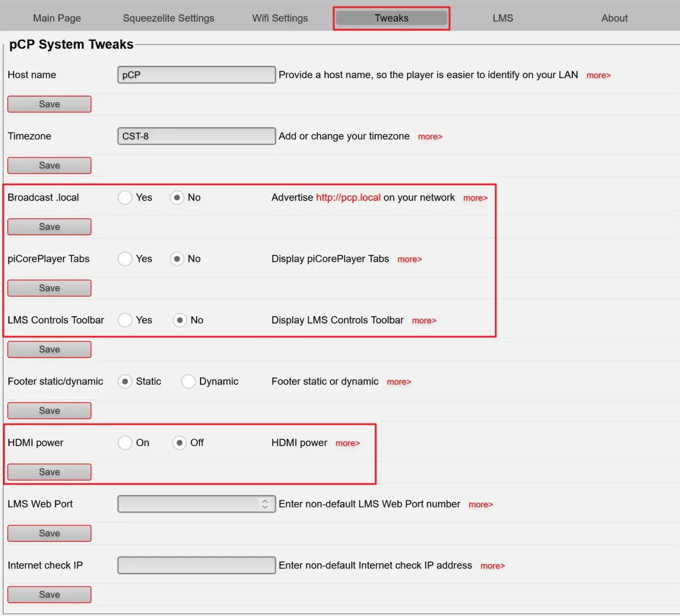680x616 pixels.
Task: Show more about Display piCorePlayer Tabs
Action: pyautogui.click(x=410, y=259)
